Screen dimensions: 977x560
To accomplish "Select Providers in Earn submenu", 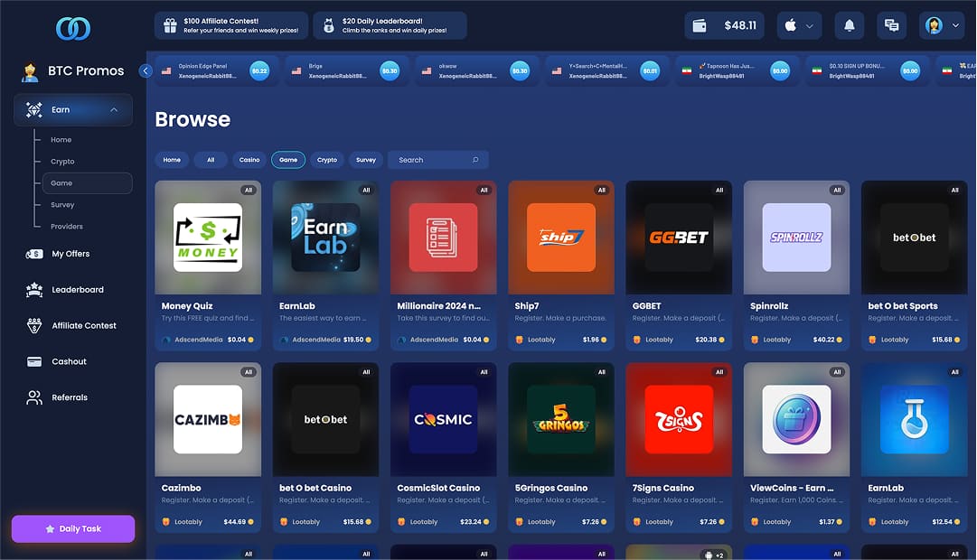I will [67, 227].
